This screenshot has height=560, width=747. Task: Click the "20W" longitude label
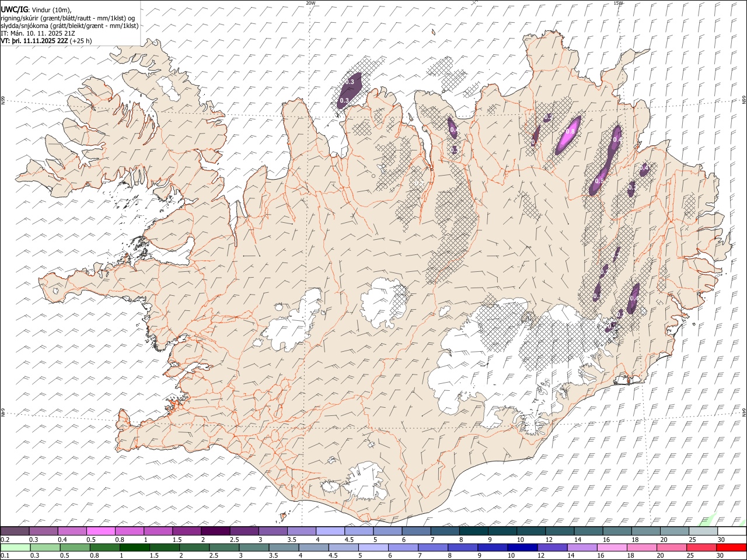coord(311,3)
